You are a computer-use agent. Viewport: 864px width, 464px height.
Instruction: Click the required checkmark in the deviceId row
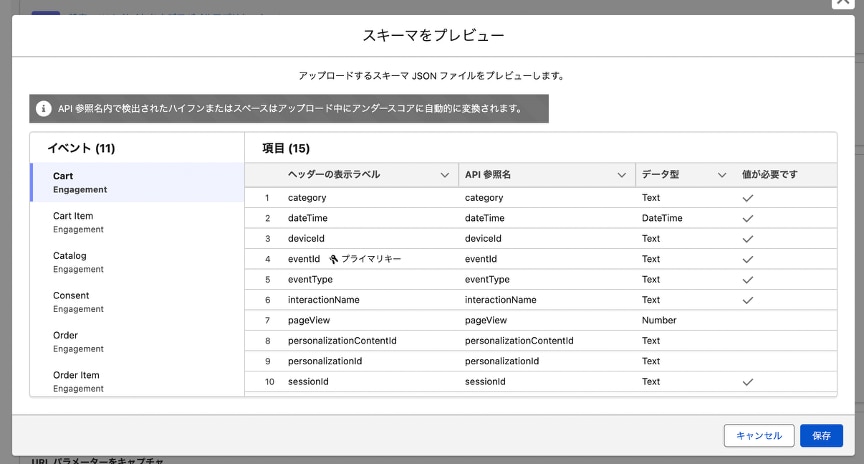tap(747, 239)
